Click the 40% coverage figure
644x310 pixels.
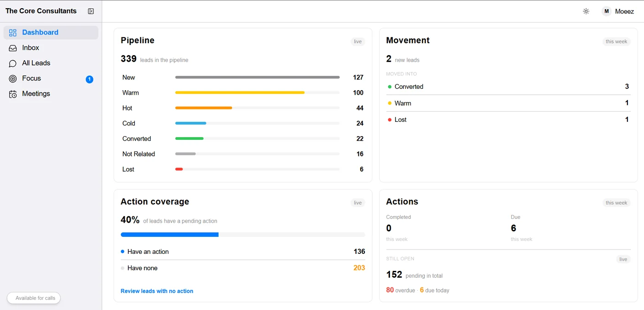(x=130, y=220)
